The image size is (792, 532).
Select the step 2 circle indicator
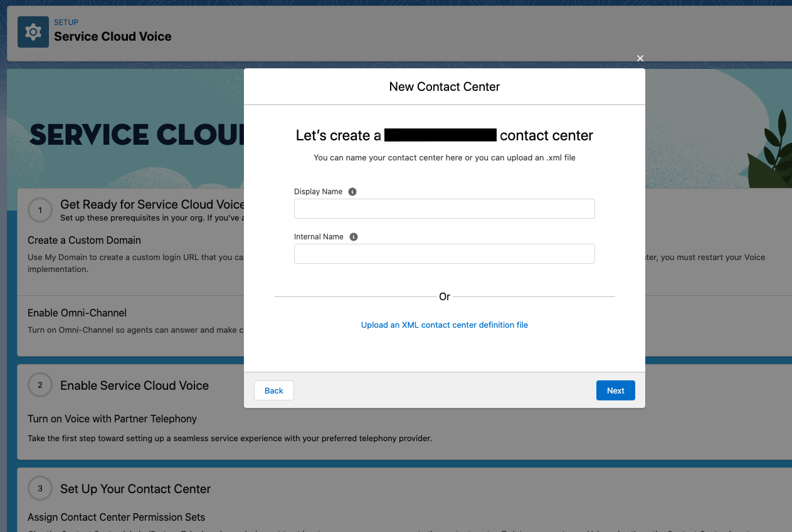click(40, 385)
